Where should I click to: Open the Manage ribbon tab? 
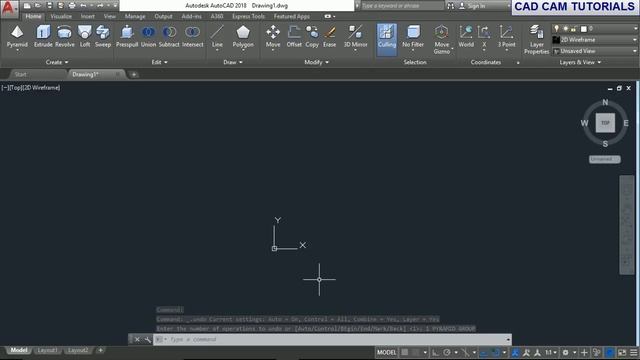[135, 16]
